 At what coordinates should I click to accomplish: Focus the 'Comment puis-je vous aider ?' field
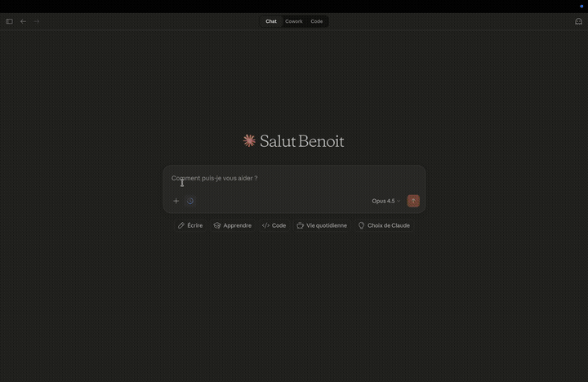294,179
